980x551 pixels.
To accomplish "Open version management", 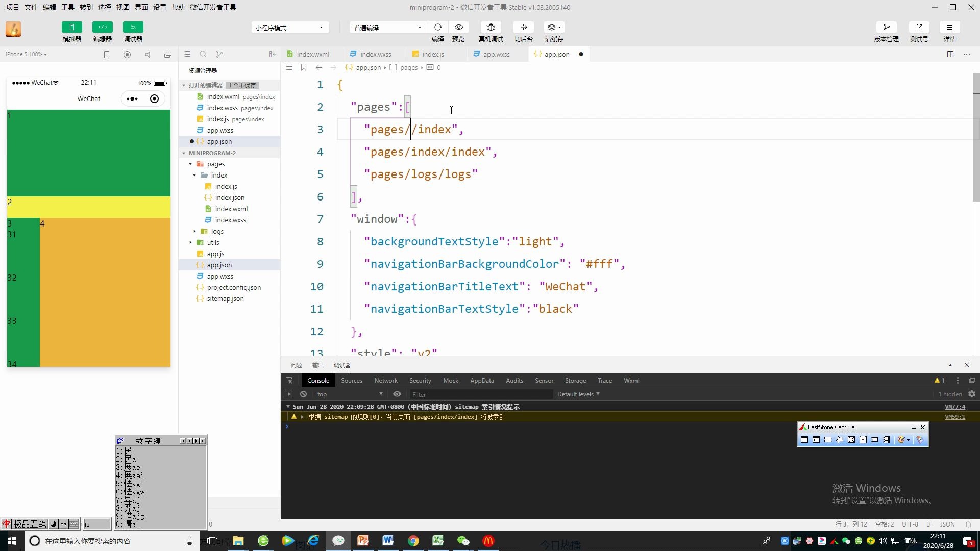I will (886, 27).
